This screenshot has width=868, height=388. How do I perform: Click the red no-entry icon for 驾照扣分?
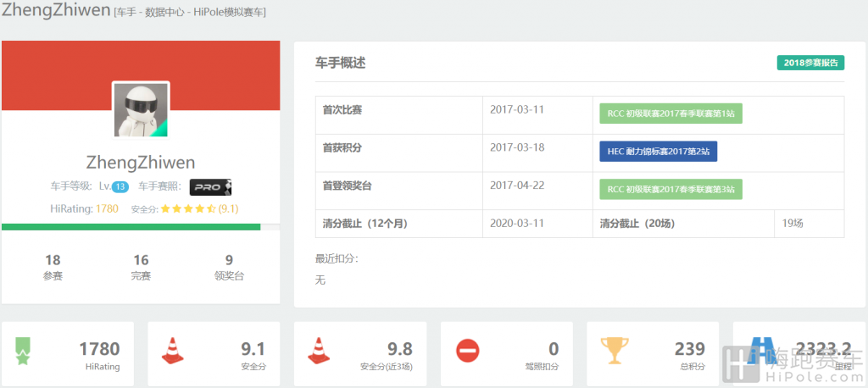point(468,351)
